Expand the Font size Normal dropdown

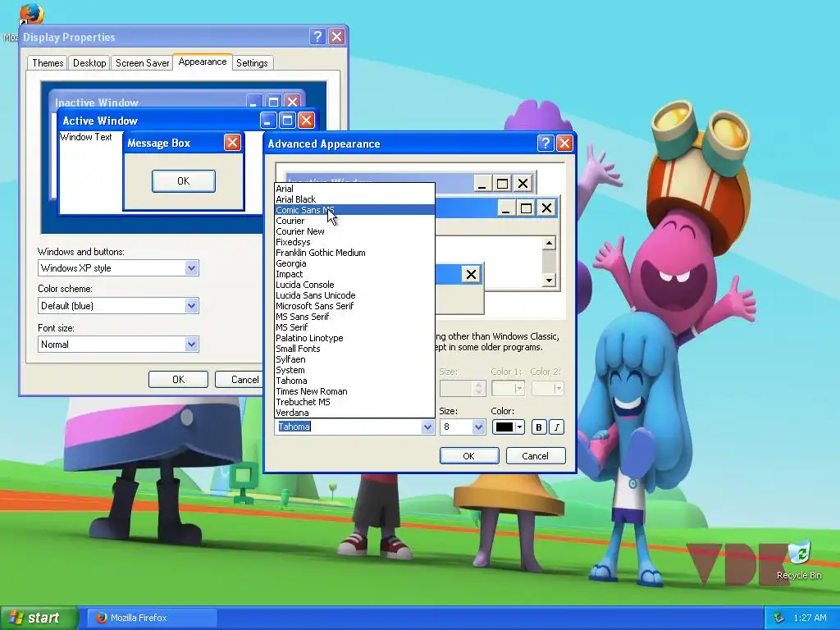click(191, 345)
